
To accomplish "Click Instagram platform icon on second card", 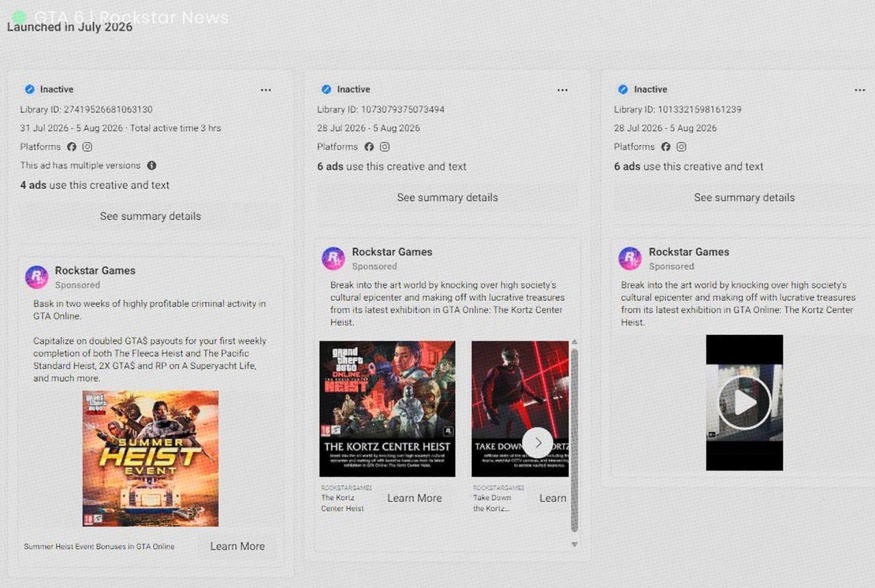I will click(385, 146).
